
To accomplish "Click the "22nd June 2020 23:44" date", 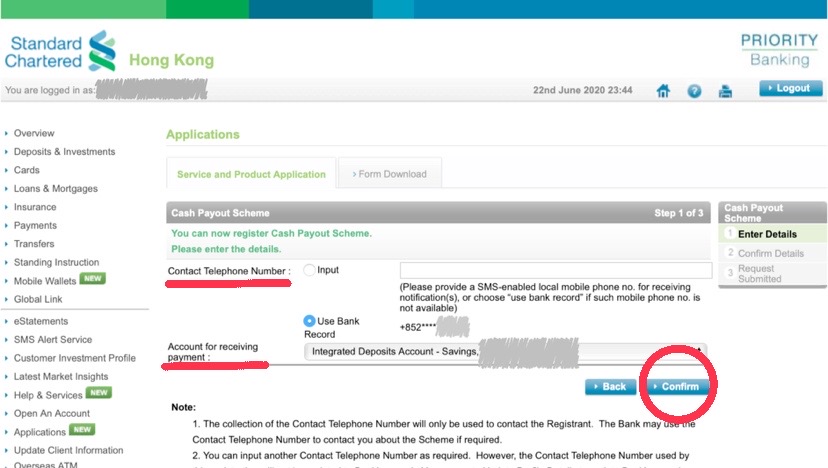I will pos(582,90).
